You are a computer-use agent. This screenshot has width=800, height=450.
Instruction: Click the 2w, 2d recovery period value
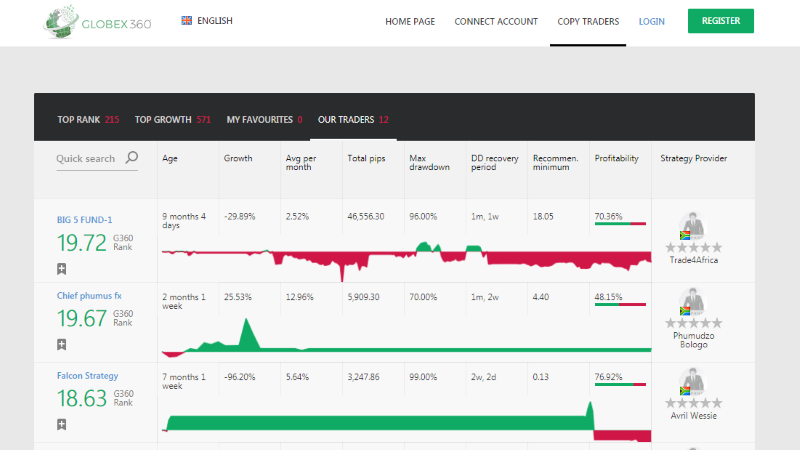(x=483, y=377)
